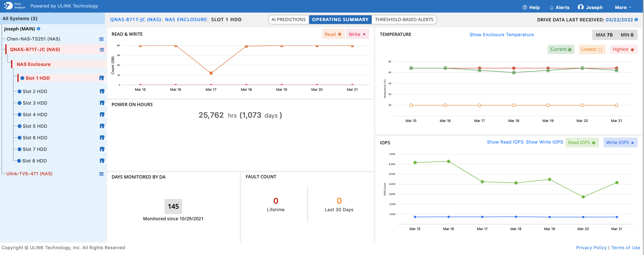The image size is (644, 255).
Task: Click info icon after last received date
Action: click(636, 20)
